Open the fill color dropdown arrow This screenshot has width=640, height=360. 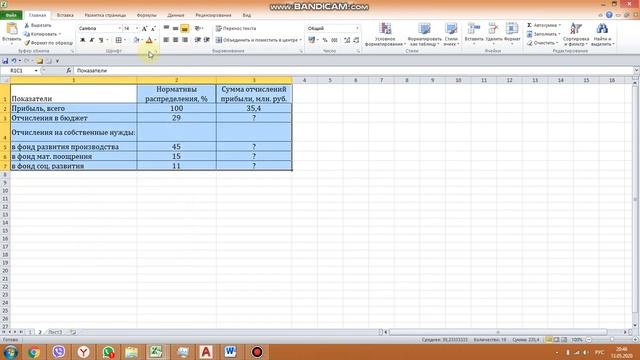pyautogui.click(x=142, y=40)
